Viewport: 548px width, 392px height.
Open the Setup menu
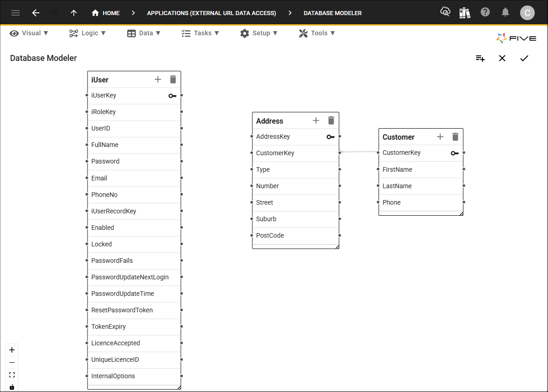tap(259, 33)
